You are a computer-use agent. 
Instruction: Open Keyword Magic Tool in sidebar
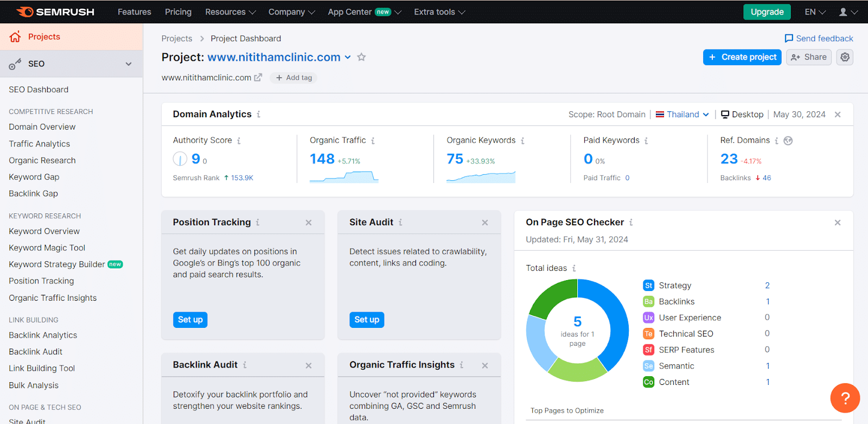coord(47,248)
